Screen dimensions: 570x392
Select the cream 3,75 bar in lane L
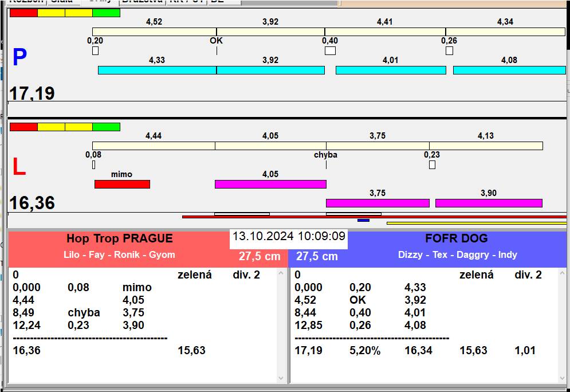coord(378,146)
